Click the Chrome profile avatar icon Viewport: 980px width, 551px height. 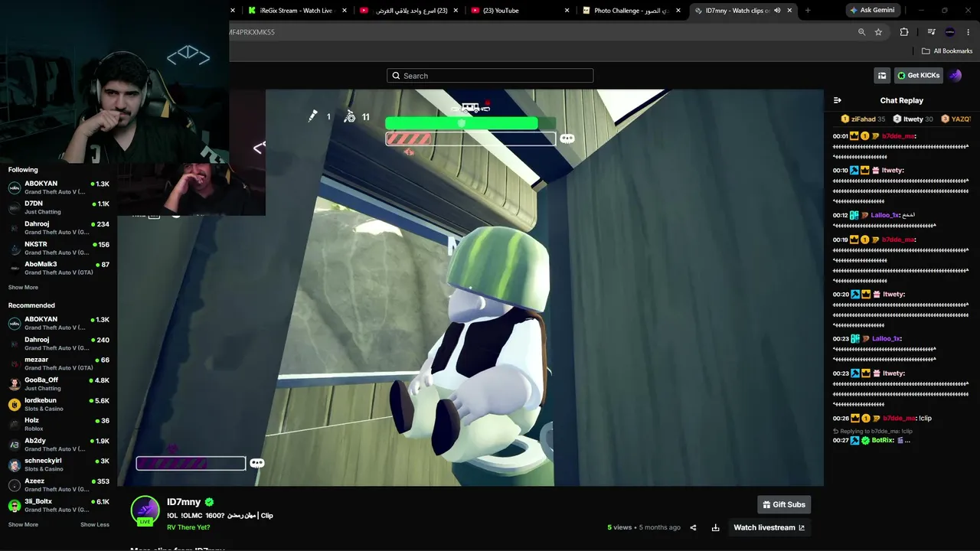(950, 32)
